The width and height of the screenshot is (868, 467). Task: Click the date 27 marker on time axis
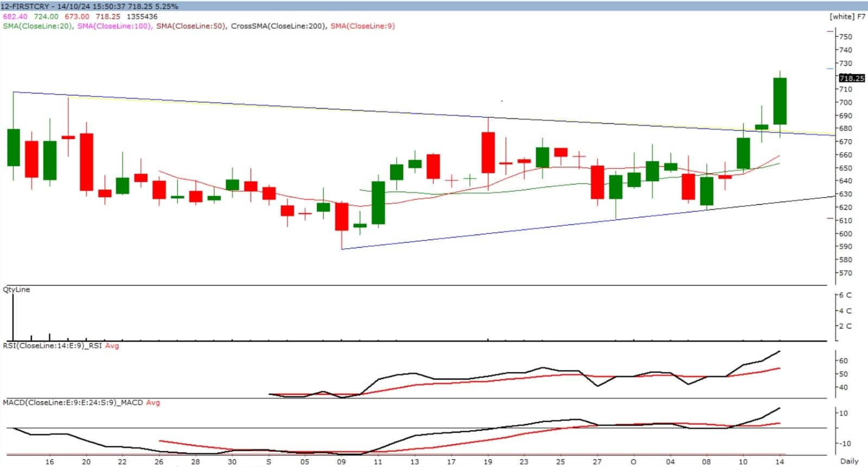(597, 462)
